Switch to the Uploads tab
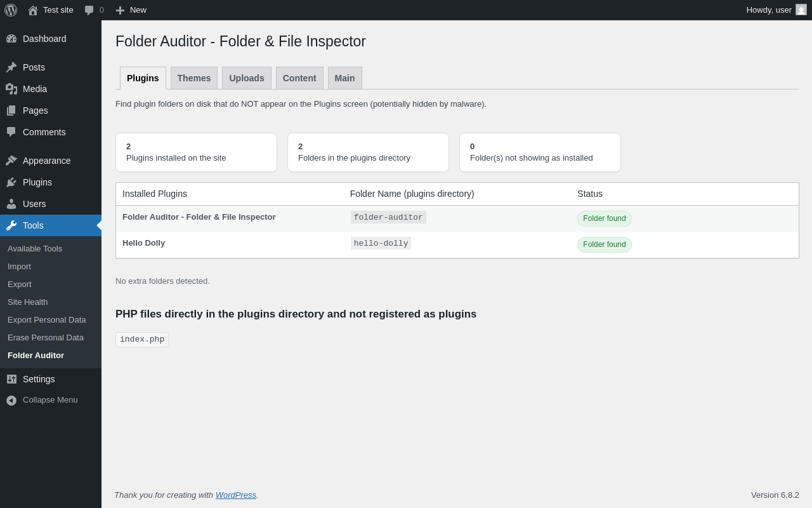This screenshot has height=508, width=812. [x=247, y=78]
